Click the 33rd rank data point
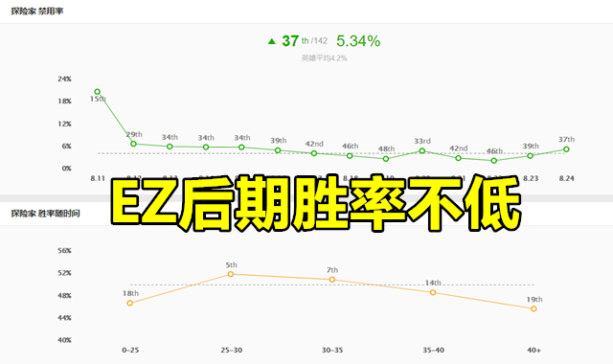The width and height of the screenshot is (613, 364). [421, 150]
